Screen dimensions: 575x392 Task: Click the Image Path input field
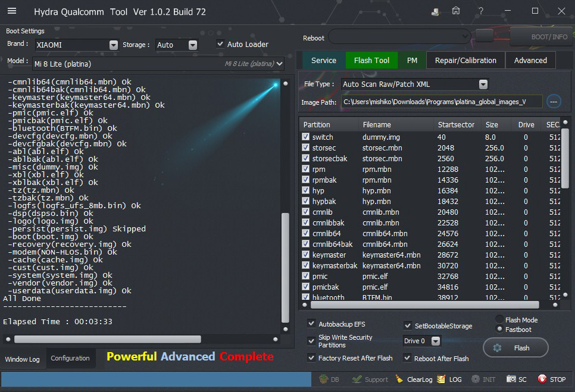pos(442,102)
